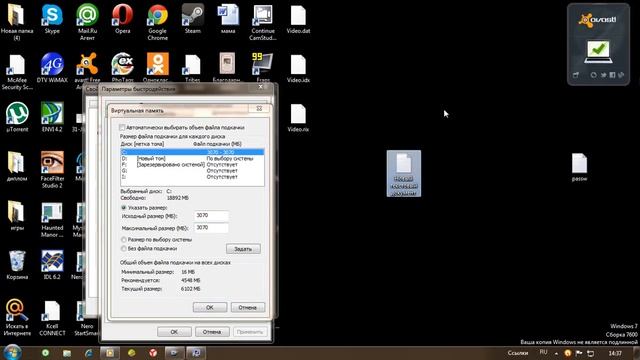Open the диплом folder on desktop
The height and width of the screenshot is (360, 640).
[x=17, y=166]
